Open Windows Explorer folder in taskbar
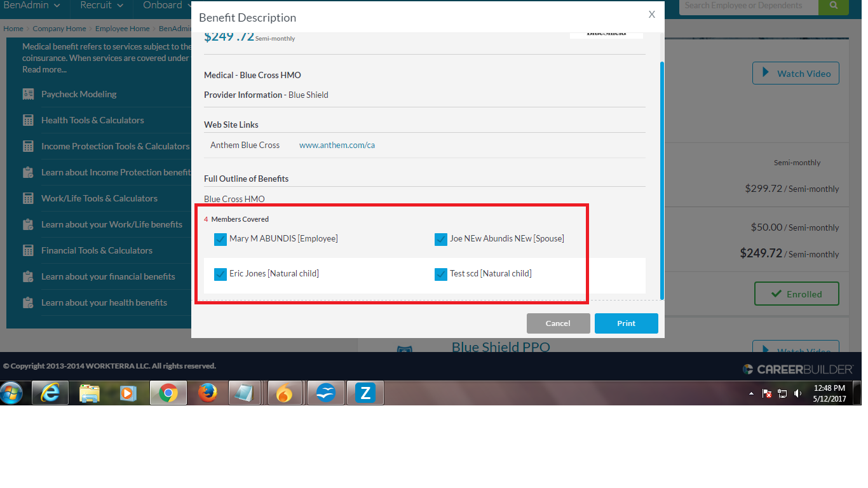The width and height of the screenshot is (868, 488). tap(90, 393)
